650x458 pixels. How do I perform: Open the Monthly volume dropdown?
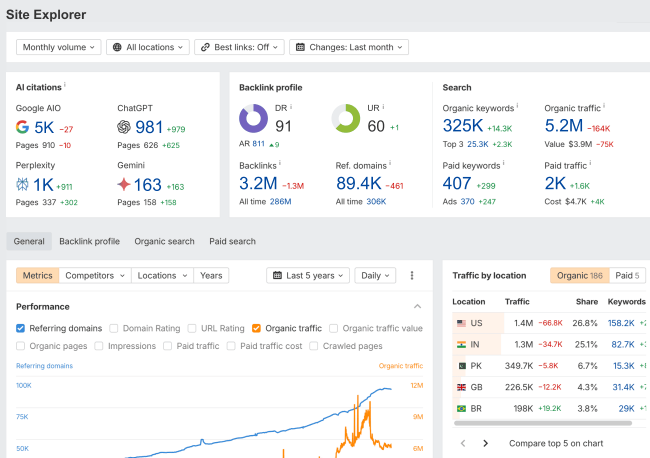59,47
